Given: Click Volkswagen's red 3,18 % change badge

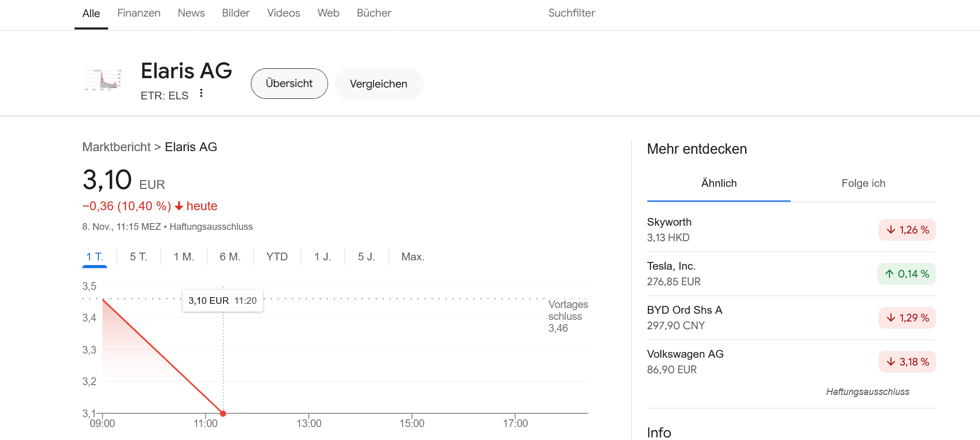Looking at the screenshot, I should pyautogui.click(x=907, y=362).
